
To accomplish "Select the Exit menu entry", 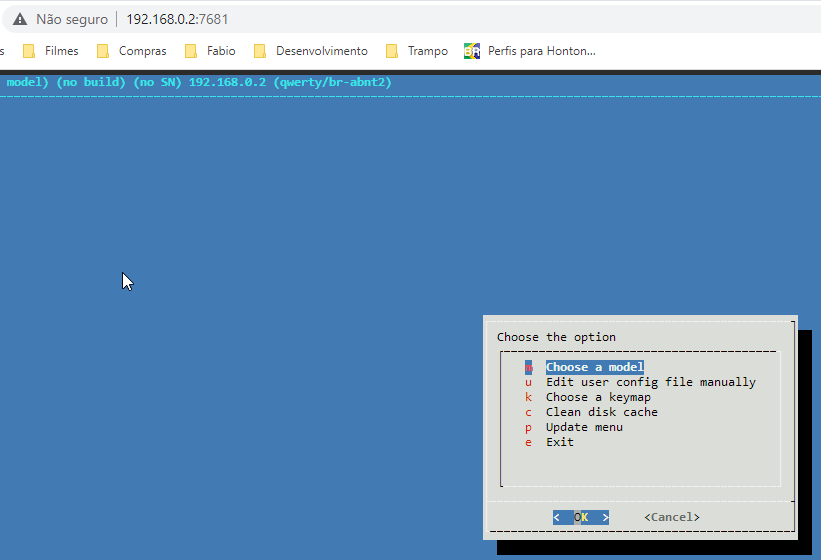I will pyautogui.click(x=559, y=442).
